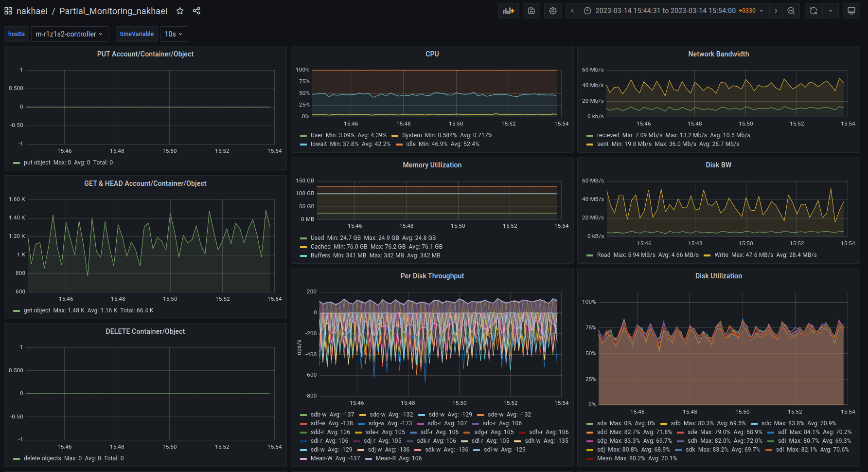The height and width of the screenshot is (472, 868).
Task: Click the Add panel icon
Action: (508, 11)
